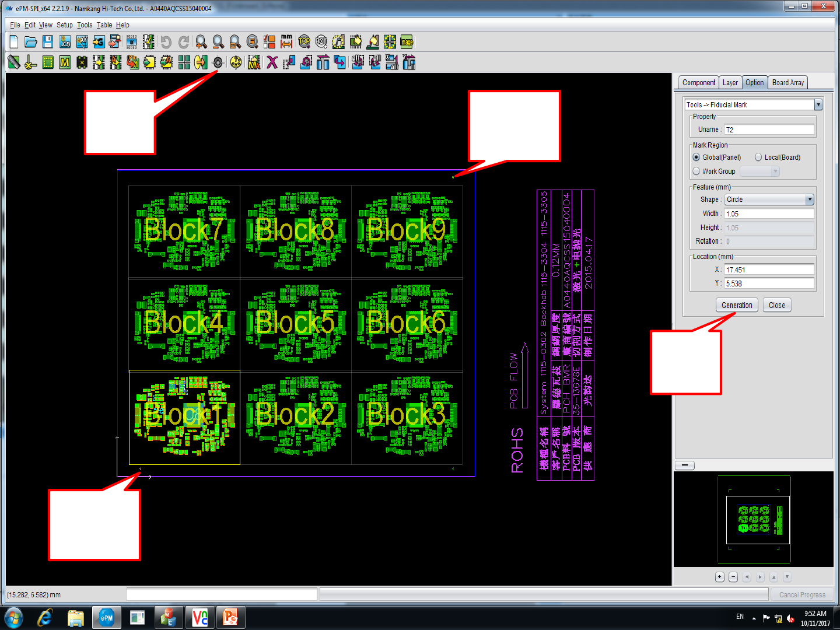Click the MA toolbar icon
The height and width of the screenshot is (630, 840).
pyautogui.click(x=254, y=62)
